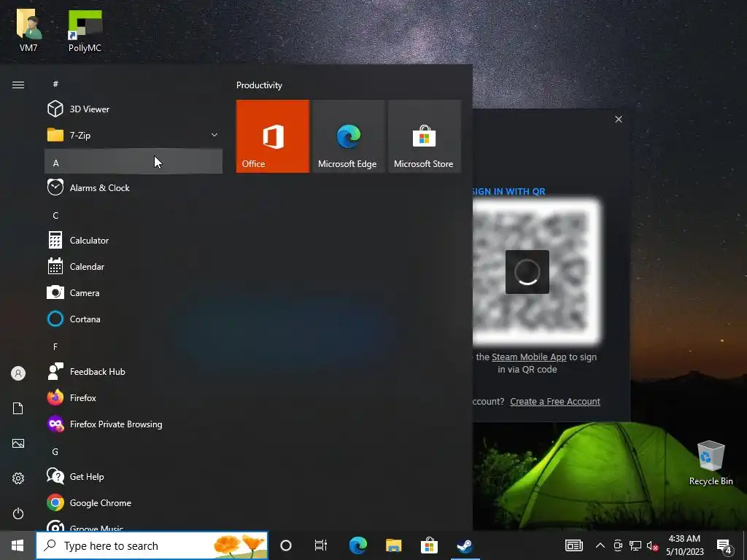This screenshot has width=747, height=560.
Task: Close the Steam sign-in window
Action: coord(619,119)
